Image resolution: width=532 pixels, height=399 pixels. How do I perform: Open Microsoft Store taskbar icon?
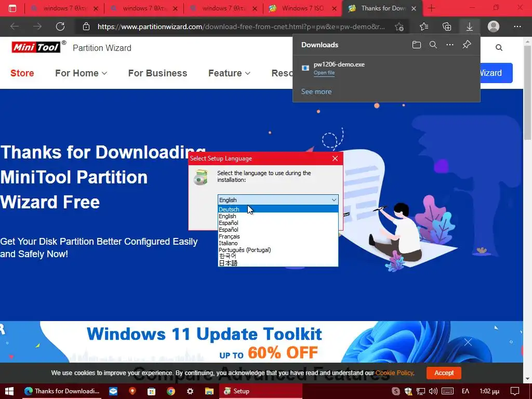[x=151, y=391]
